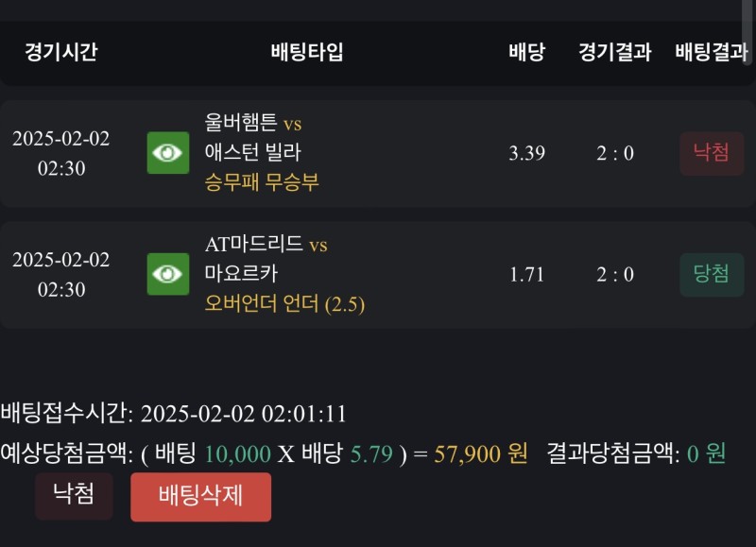Click the 결과당첨금액 0 원 value
This screenshot has height=547, width=756.
[705, 453]
